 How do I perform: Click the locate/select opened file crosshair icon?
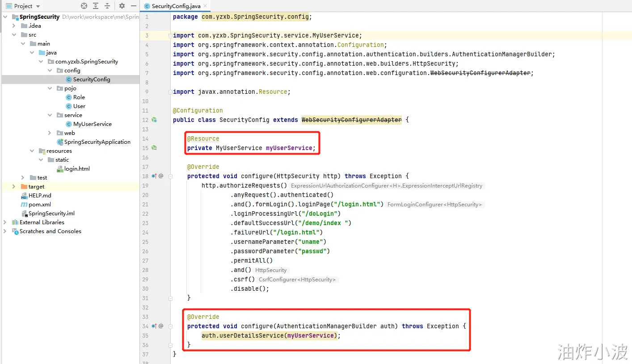(x=84, y=6)
